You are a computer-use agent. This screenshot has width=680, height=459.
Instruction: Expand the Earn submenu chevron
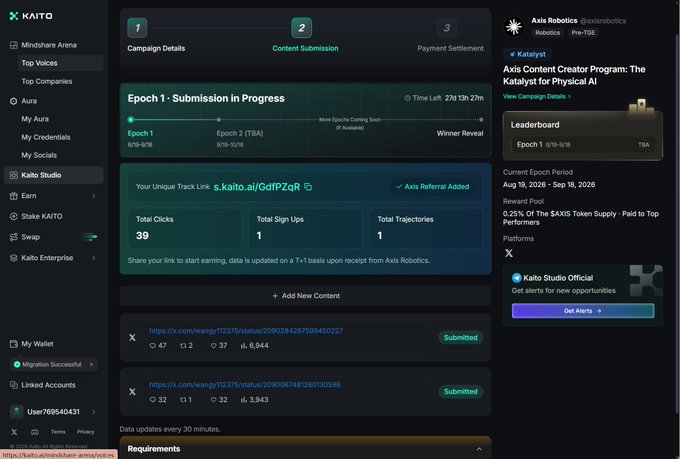[94, 196]
